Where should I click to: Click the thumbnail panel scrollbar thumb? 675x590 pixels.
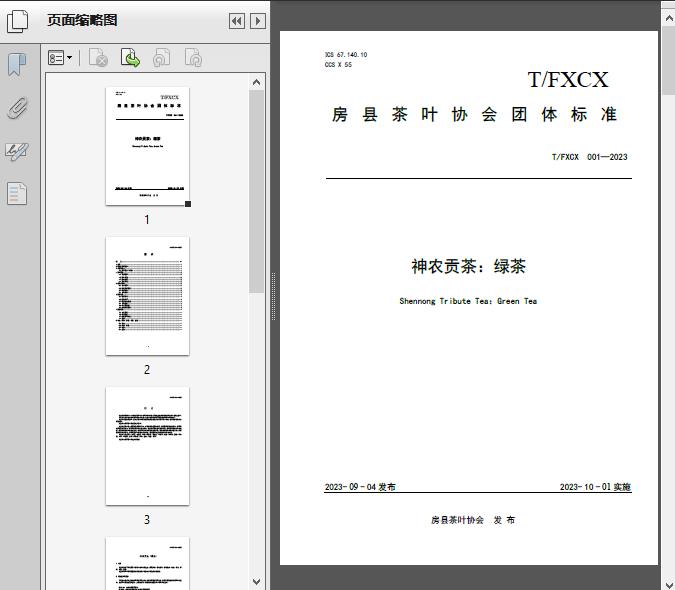[257, 192]
